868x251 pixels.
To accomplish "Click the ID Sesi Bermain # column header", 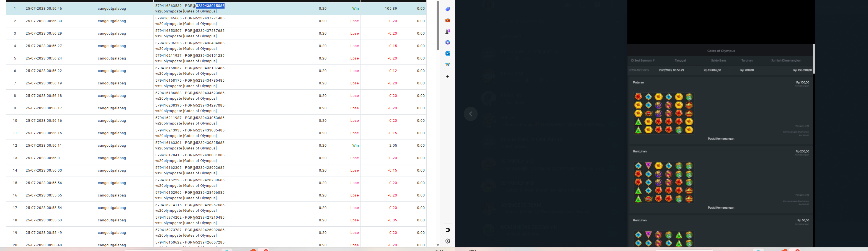I will 643,61.
